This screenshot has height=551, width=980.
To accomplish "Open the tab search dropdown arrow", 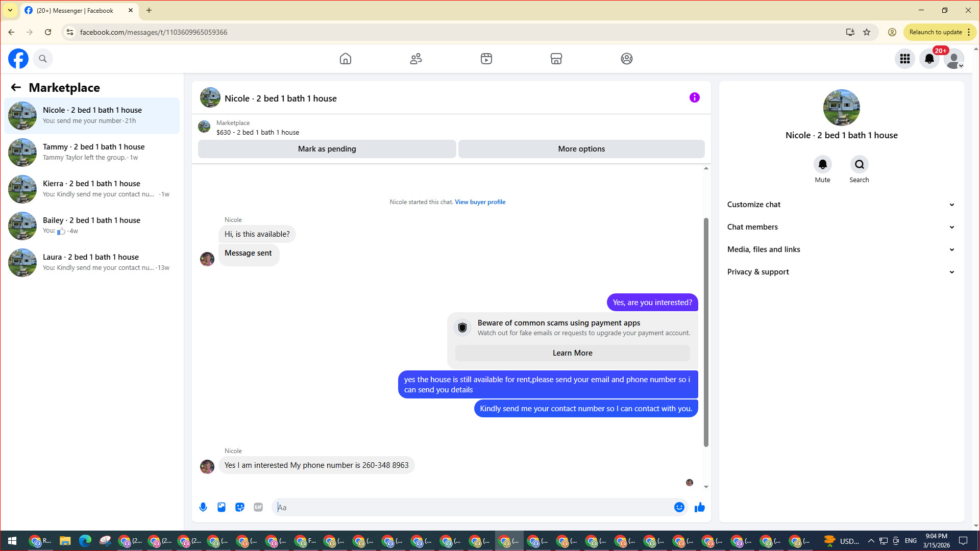I will click(10, 10).
